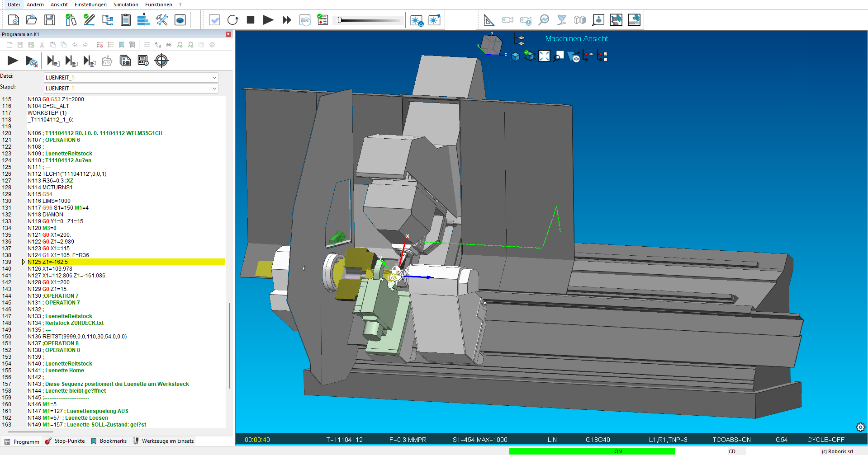868x455 pixels.
Task: Click the zoom window magnifier icon
Action: tap(559, 56)
